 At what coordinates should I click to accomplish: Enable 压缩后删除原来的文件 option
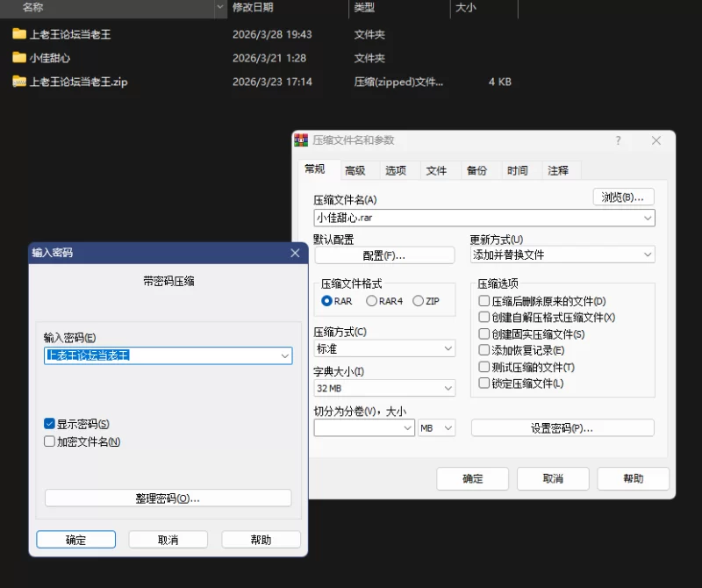[484, 301]
